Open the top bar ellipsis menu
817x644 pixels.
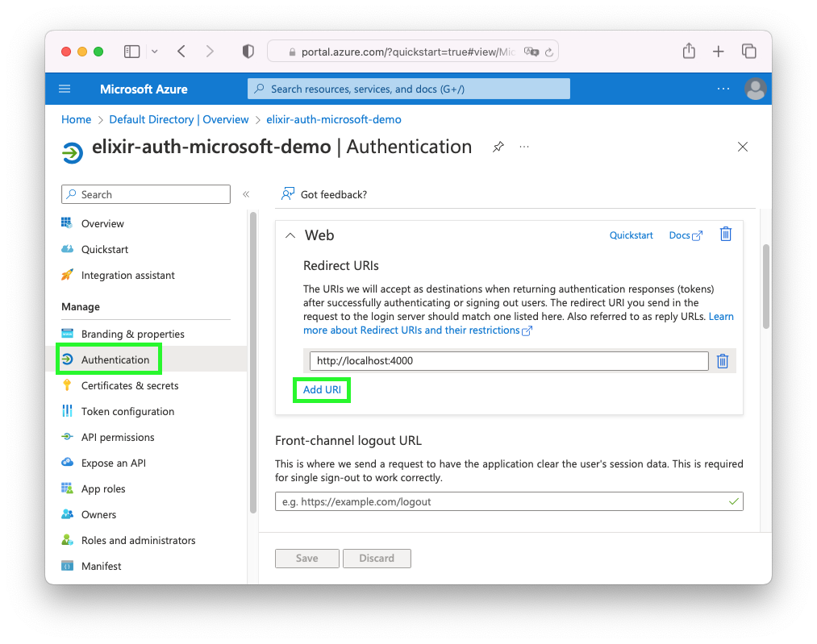pos(723,89)
